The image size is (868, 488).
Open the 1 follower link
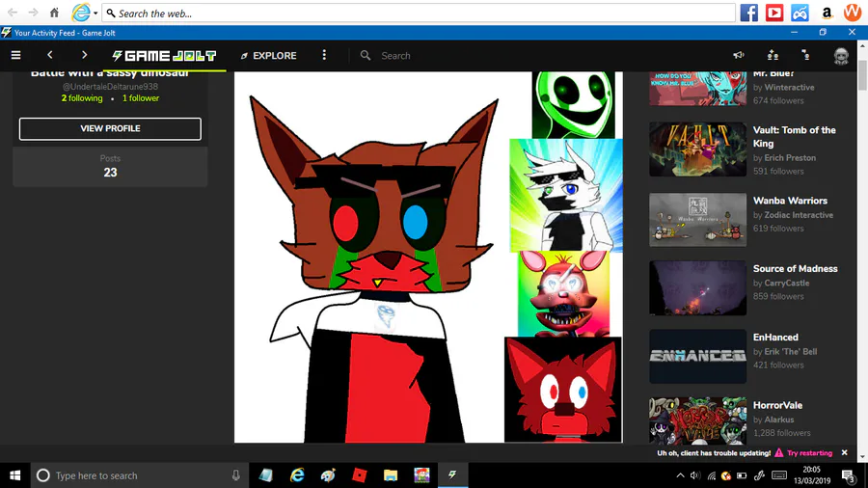[x=141, y=98]
